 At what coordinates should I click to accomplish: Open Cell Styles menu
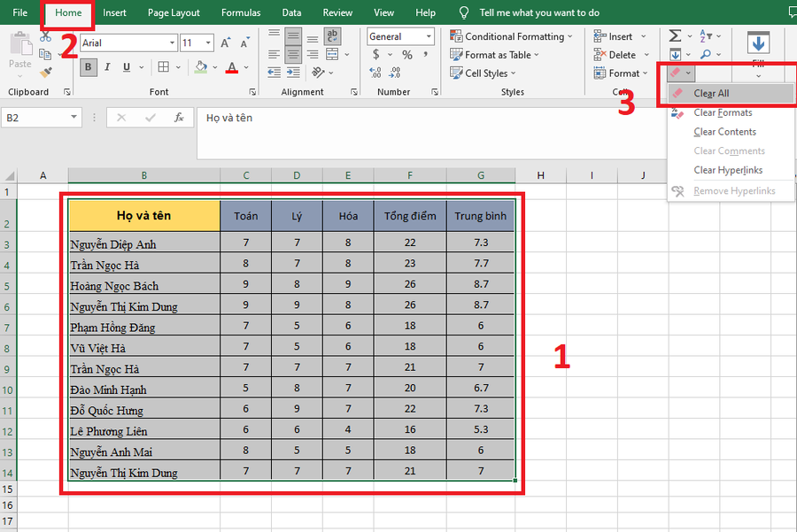coord(483,73)
